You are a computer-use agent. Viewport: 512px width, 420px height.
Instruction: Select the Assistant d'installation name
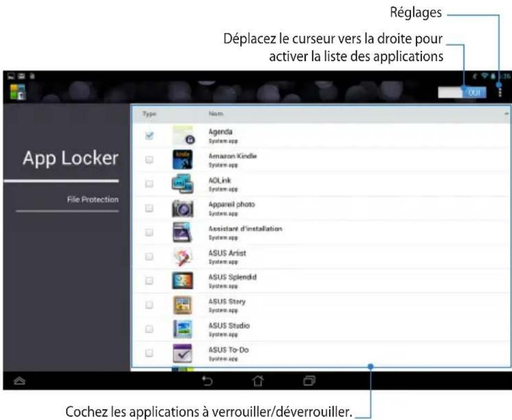click(245, 228)
